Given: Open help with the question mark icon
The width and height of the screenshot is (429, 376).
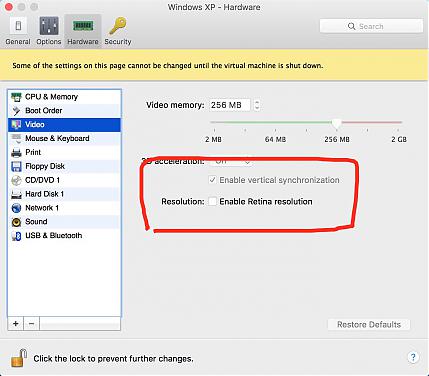Looking at the screenshot, I should pyautogui.click(x=413, y=358).
